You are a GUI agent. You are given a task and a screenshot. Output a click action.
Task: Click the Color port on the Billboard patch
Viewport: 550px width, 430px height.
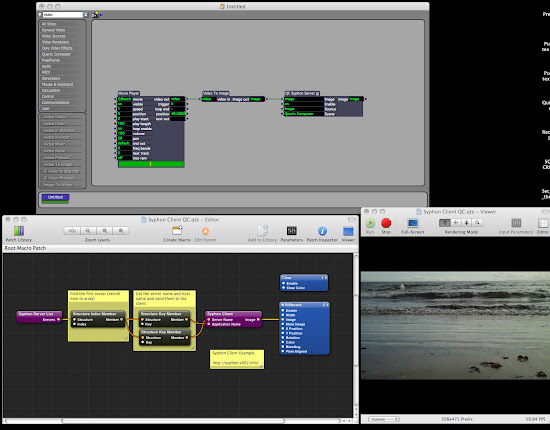(x=283, y=342)
